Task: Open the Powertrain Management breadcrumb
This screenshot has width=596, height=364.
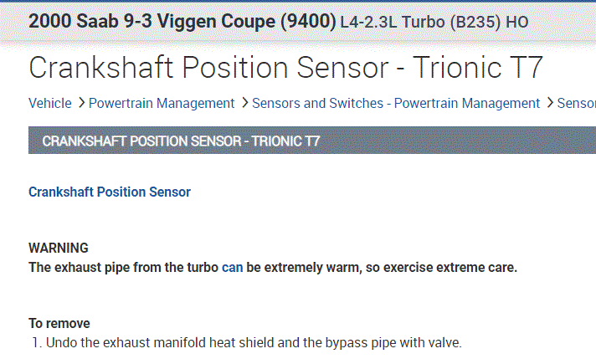Action: coord(162,104)
